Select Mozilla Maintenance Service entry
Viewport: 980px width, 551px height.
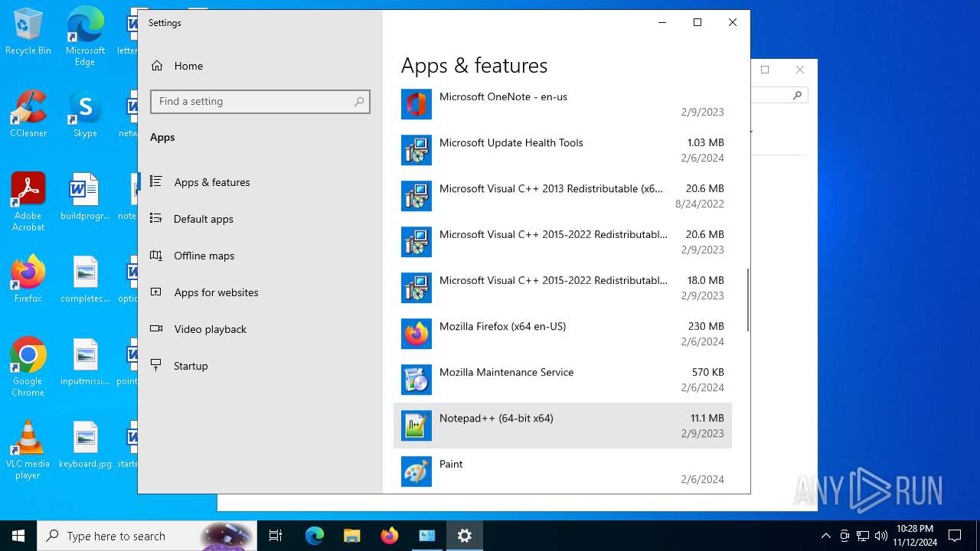click(x=563, y=380)
